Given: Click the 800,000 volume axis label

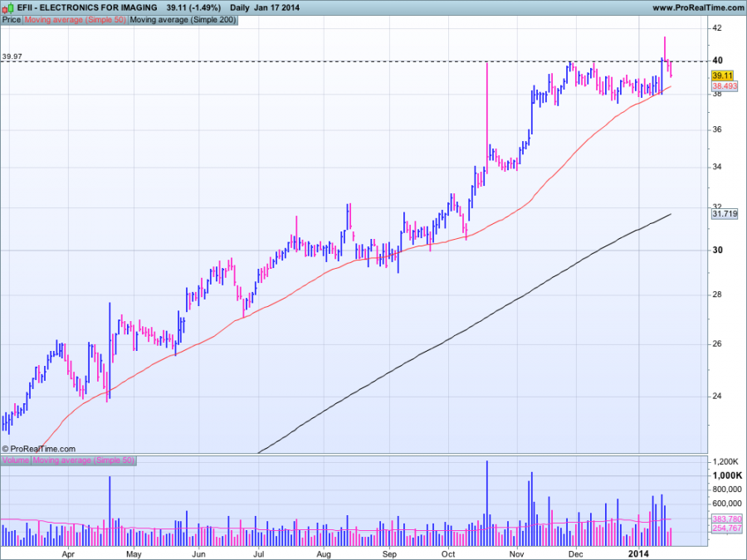Looking at the screenshot, I should pyautogui.click(x=727, y=489).
